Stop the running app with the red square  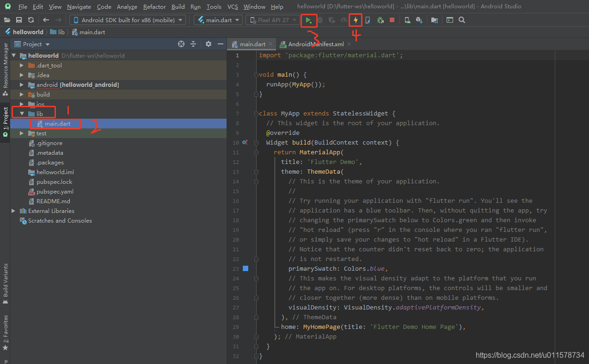[392, 20]
